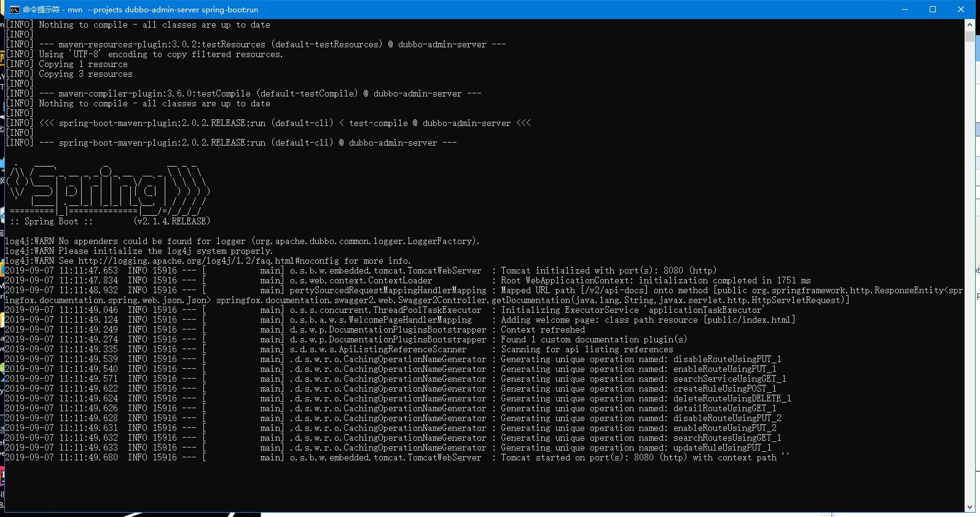Click timestamp '2019-09-07 11:11:47.653'
This screenshot has height=517, width=980.
point(61,270)
